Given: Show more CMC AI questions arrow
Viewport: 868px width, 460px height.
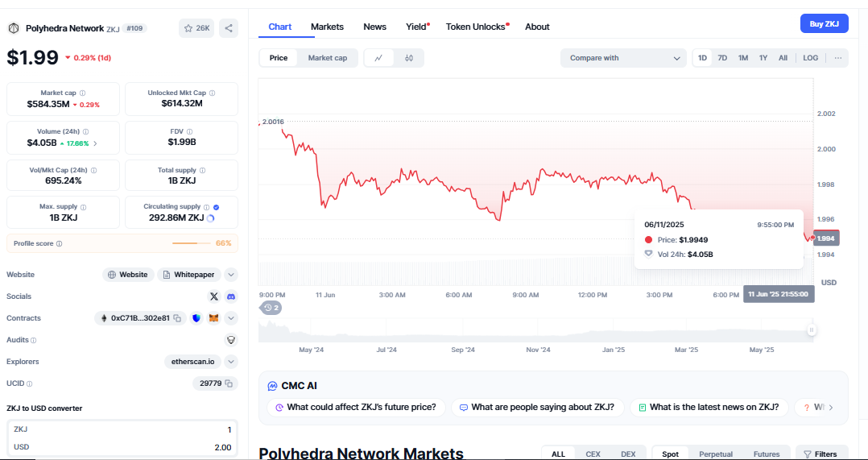Looking at the screenshot, I should tap(830, 408).
